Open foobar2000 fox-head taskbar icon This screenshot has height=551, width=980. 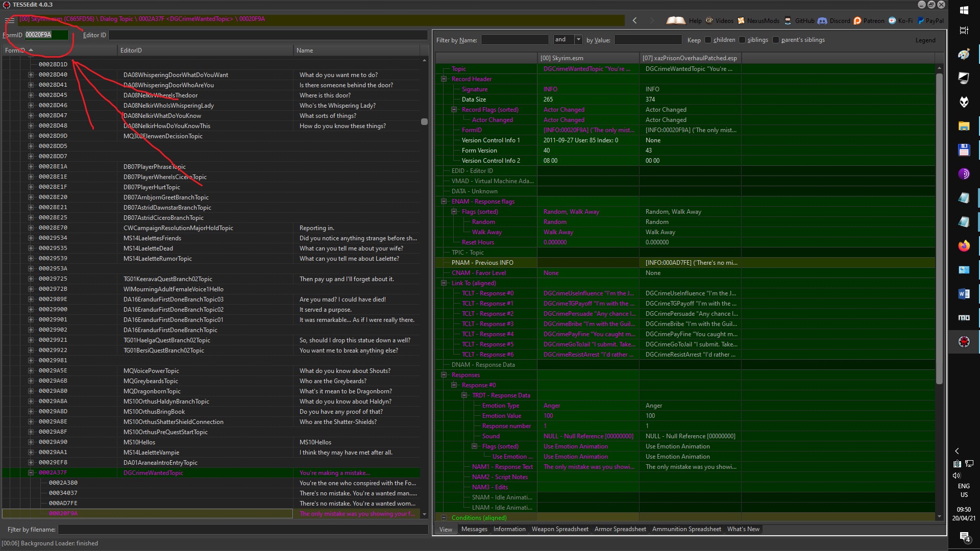pos(964,102)
